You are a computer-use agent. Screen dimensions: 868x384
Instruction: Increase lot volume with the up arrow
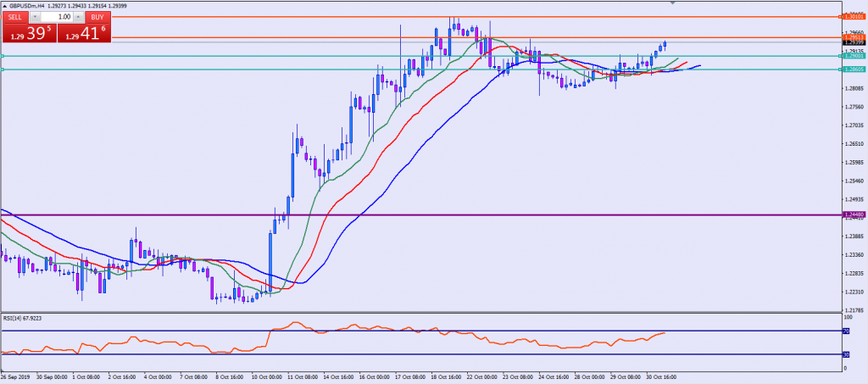[78, 16]
